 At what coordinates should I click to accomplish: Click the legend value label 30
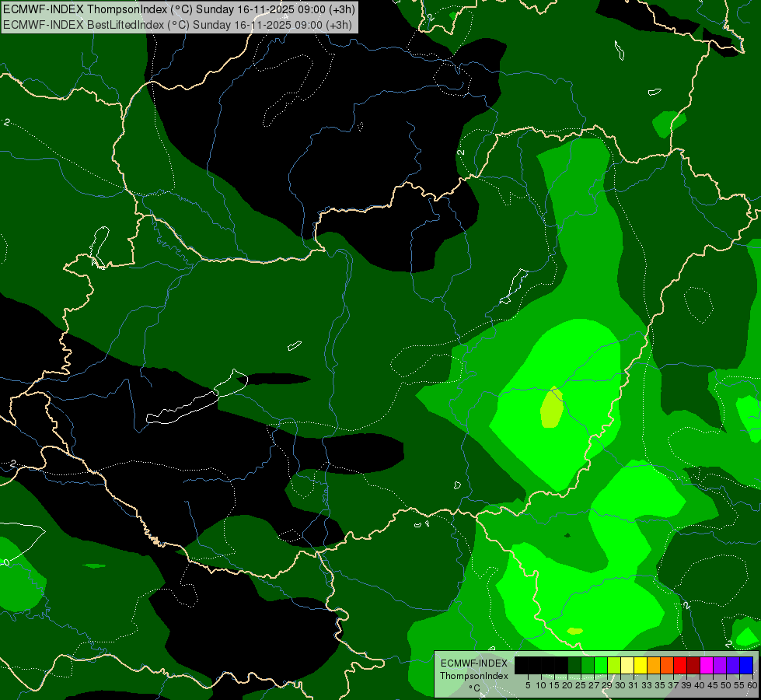click(620, 685)
